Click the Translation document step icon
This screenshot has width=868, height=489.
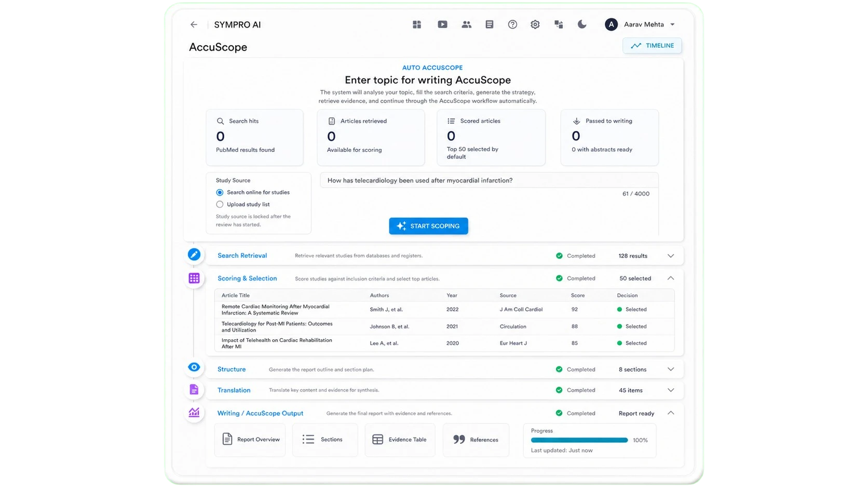[194, 390]
